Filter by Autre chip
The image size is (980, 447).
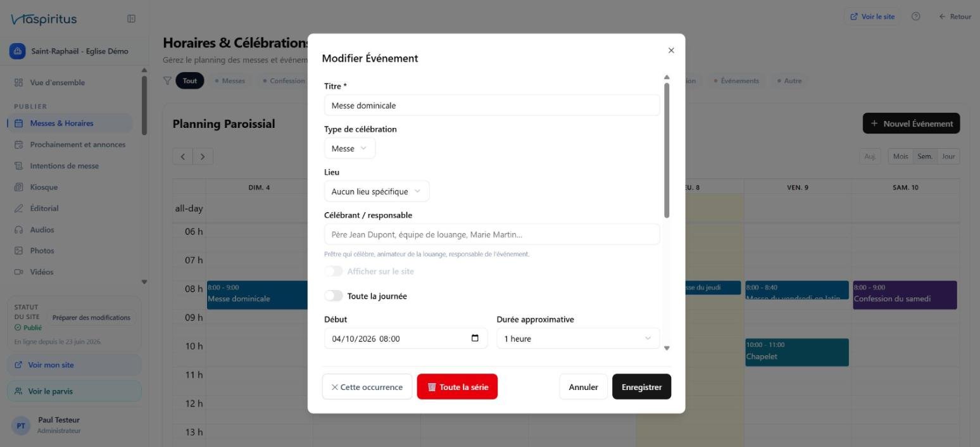point(789,81)
